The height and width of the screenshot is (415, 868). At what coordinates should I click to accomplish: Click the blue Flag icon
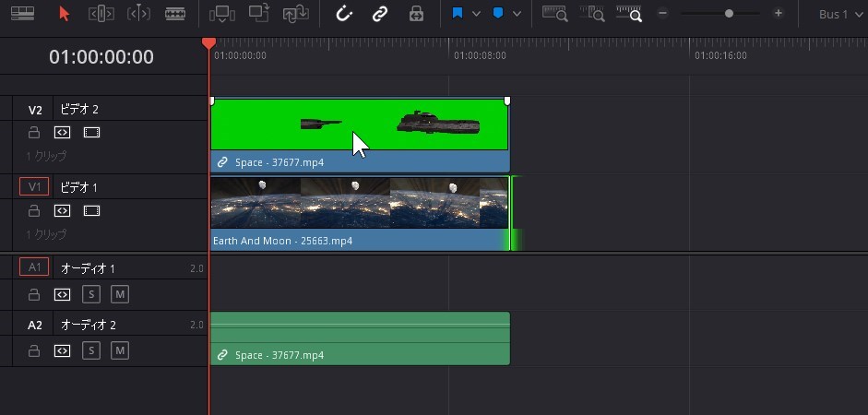pos(458,13)
